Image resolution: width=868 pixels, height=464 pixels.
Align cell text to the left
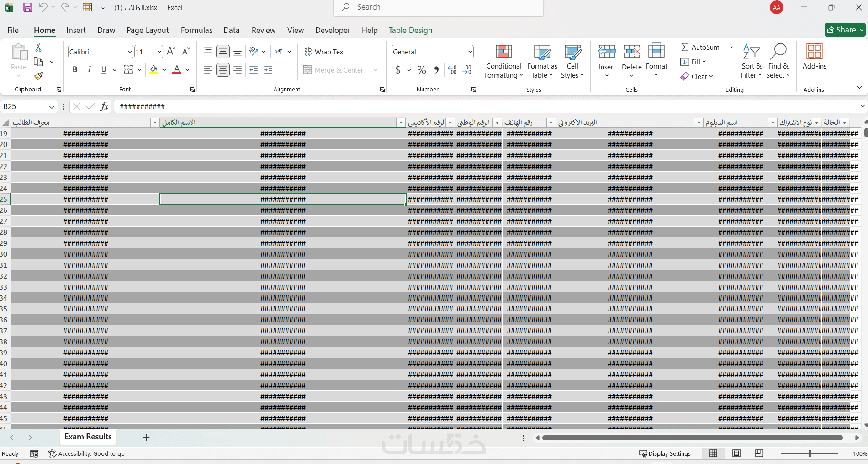[x=208, y=70]
